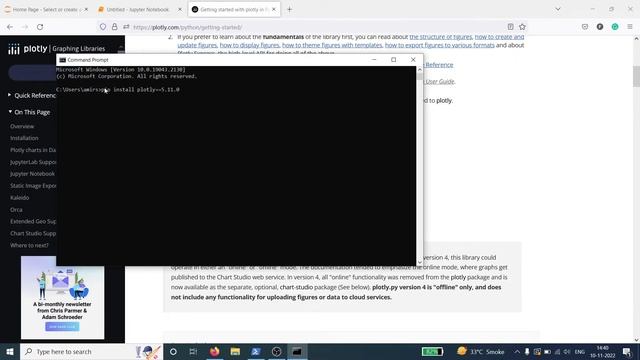Go back in Firefox browser history

tap(10, 27)
